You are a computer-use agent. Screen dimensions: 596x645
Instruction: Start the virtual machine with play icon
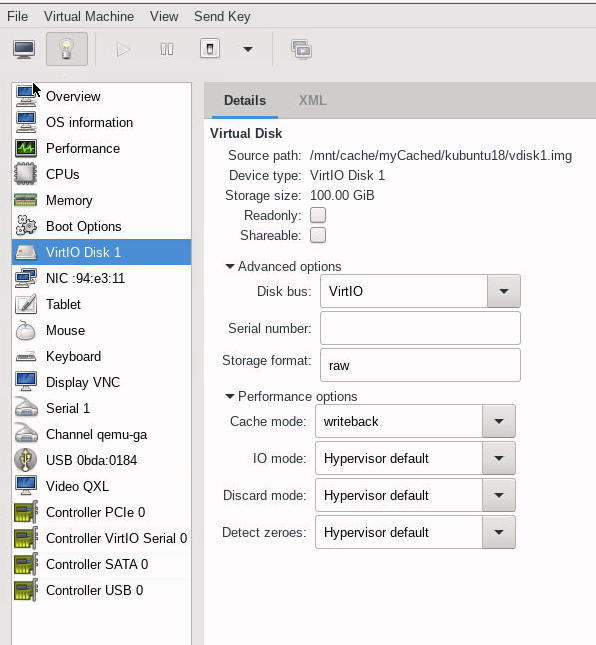pyautogui.click(x=123, y=49)
